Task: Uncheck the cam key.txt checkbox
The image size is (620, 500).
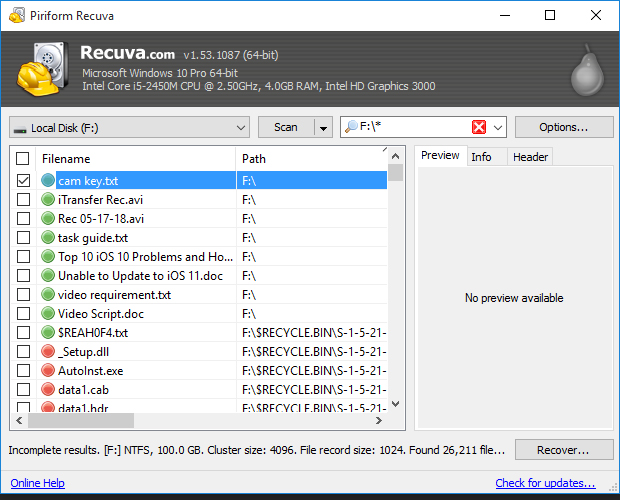Action: pos(23,180)
